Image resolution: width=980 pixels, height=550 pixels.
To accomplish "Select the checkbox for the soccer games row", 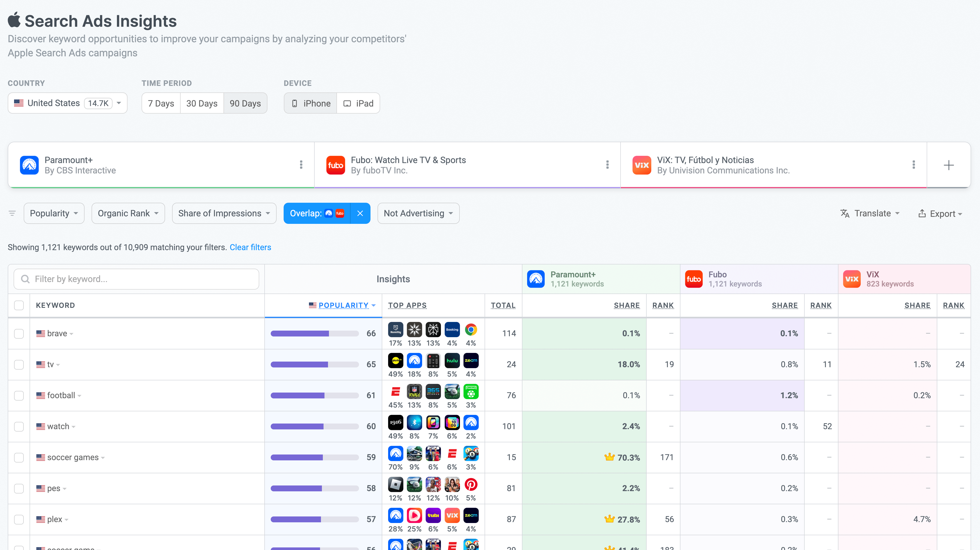I will 19,457.
